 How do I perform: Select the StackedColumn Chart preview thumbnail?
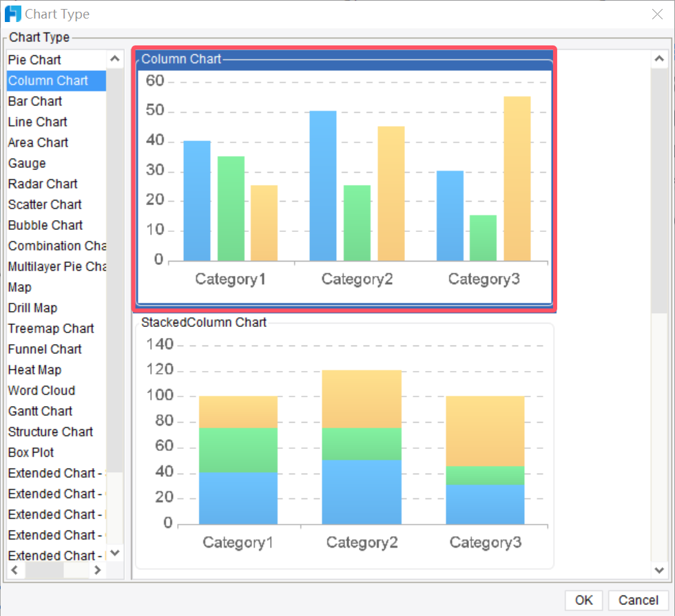[344, 443]
